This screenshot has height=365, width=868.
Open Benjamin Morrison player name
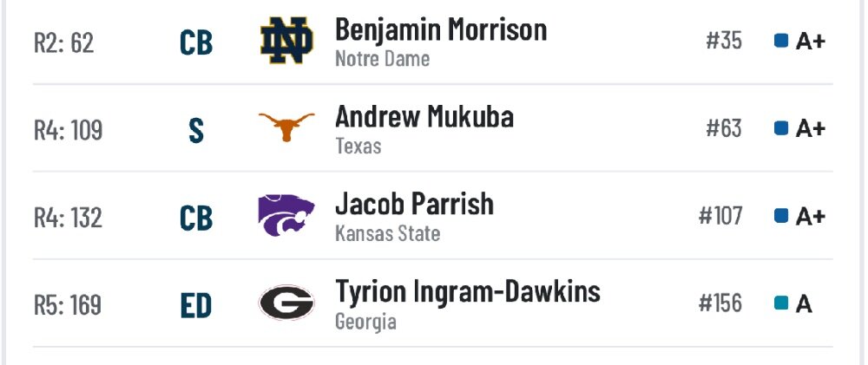441,29
